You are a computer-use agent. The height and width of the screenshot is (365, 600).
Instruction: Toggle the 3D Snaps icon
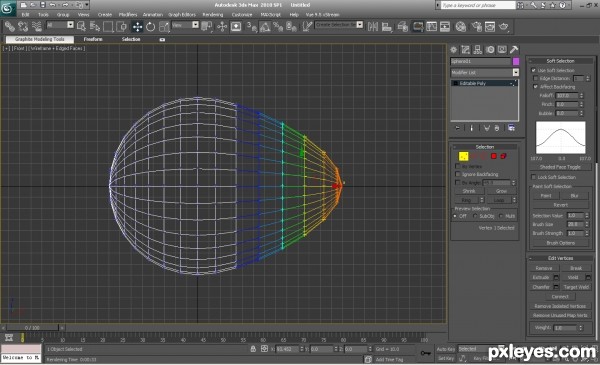[251, 26]
